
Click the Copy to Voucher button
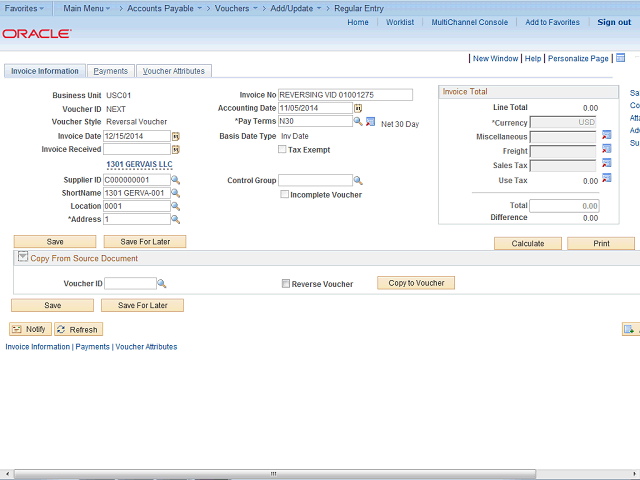pos(416,283)
